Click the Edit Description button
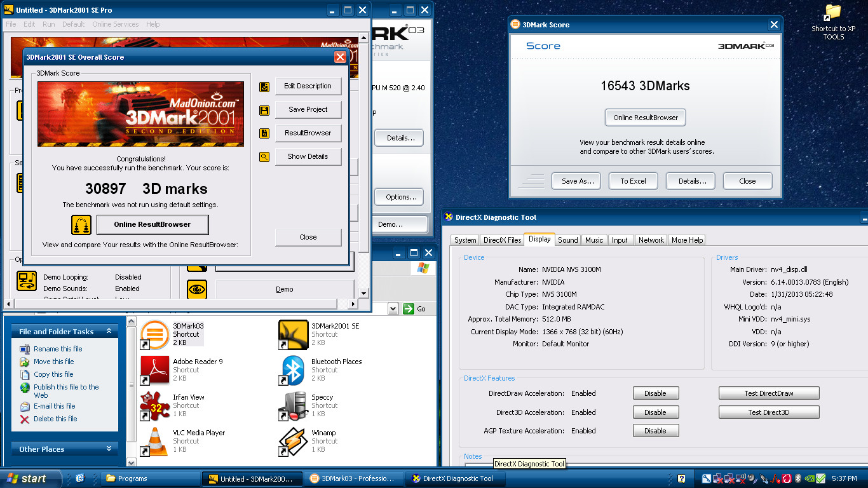 (308, 86)
